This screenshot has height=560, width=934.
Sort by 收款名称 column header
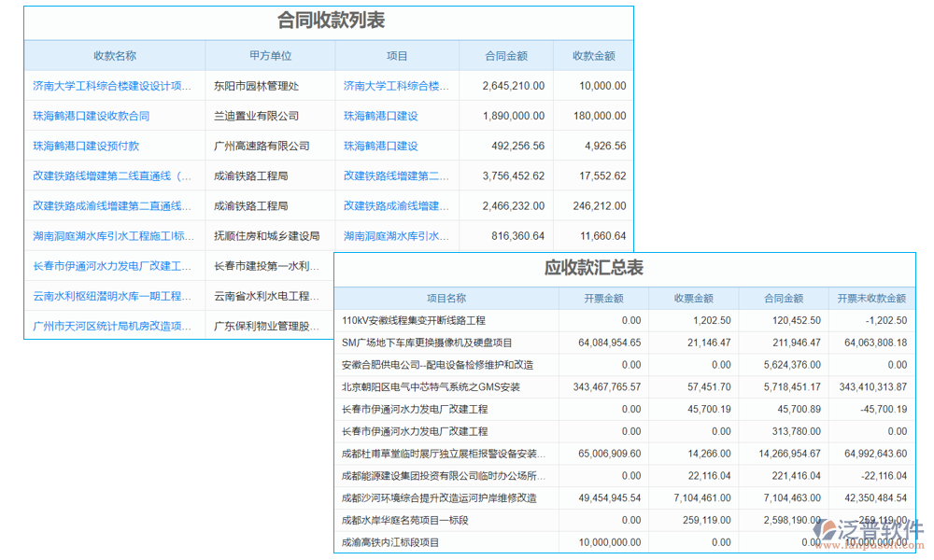pyautogui.click(x=116, y=55)
